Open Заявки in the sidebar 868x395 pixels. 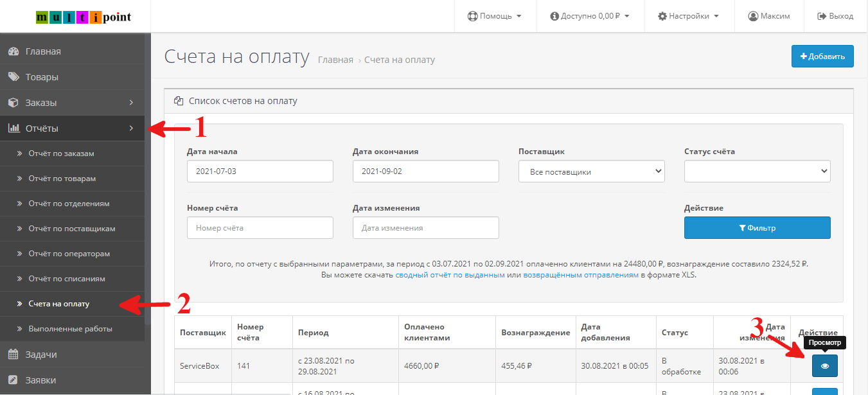tap(72, 380)
